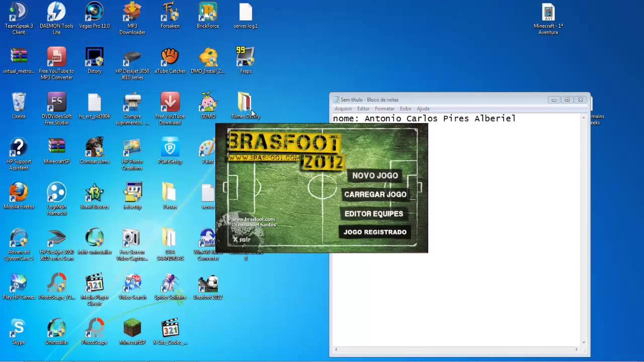Select the MP3 Downloader desktop icon
Viewport: 644px width, 362px height.
pyautogui.click(x=132, y=19)
